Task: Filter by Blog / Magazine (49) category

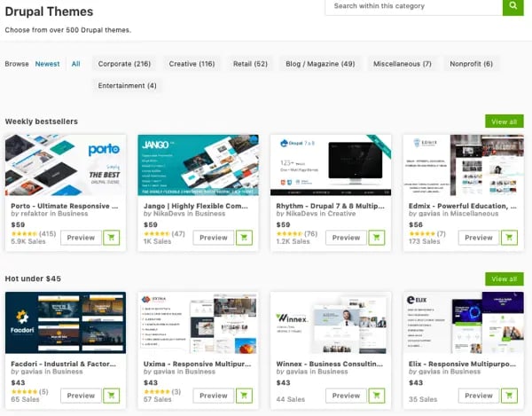Action: (320, 64)
